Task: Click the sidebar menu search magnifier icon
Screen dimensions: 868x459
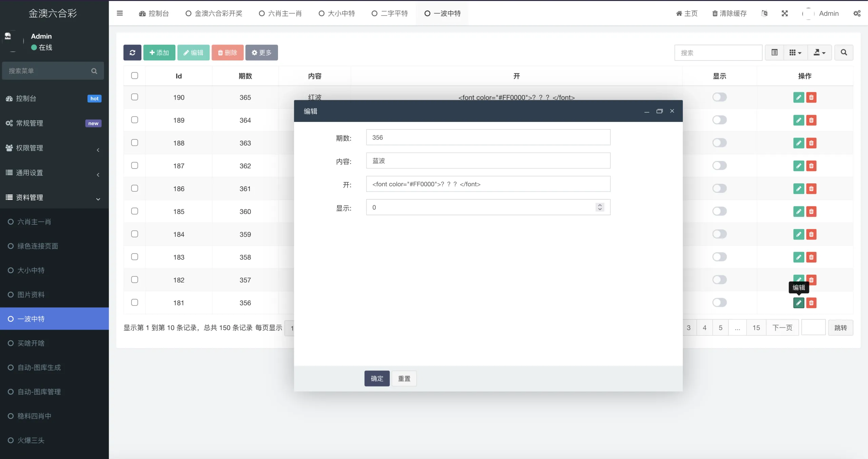Action: click(x=94, y=71)
